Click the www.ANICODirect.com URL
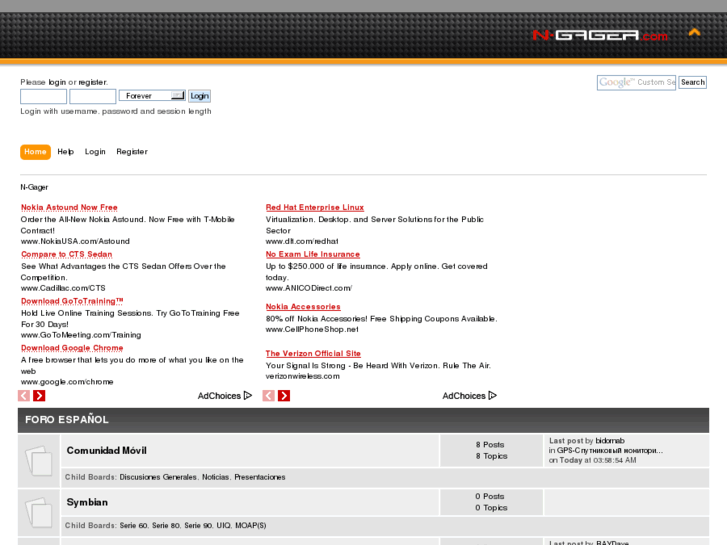 coord(309,288)
